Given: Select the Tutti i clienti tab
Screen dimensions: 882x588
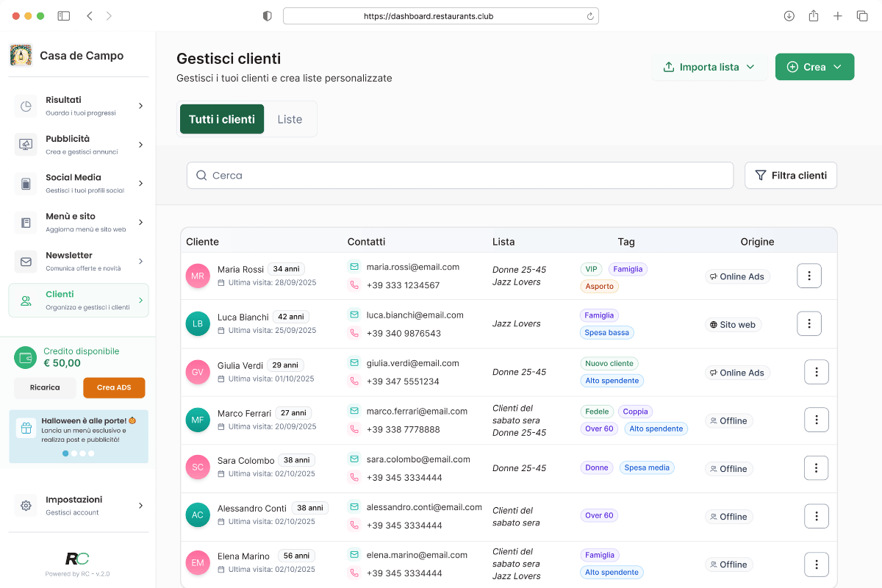Looking at the screenshot, I should (221, 119).
